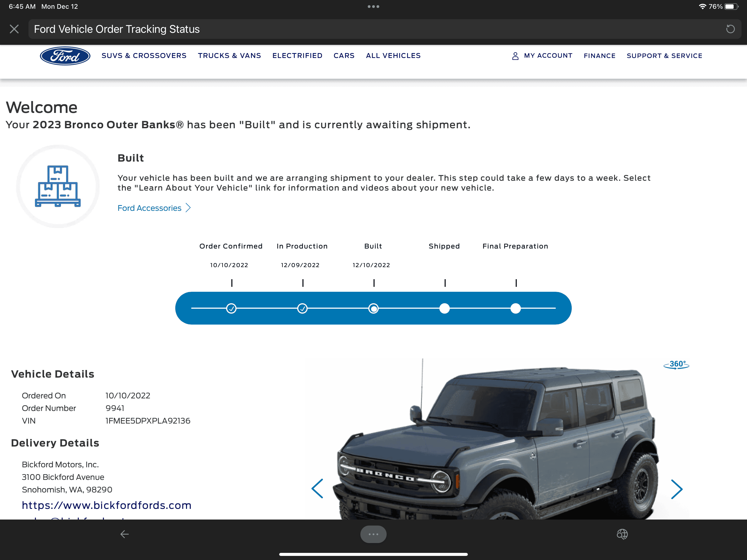Viewport: 747px width, 560px height.
Task: Tap the order number 9941
Action: click(x=115, y=408)
